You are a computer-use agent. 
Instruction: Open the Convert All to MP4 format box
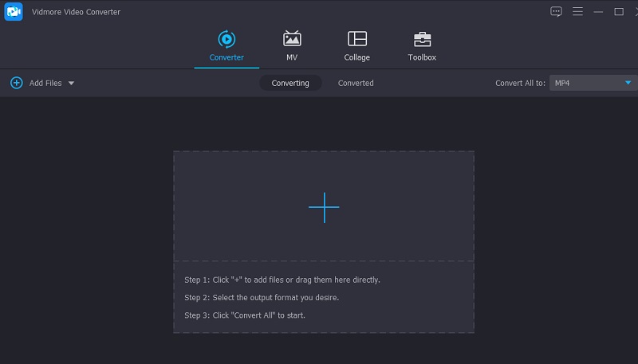(x=586, y=83)
